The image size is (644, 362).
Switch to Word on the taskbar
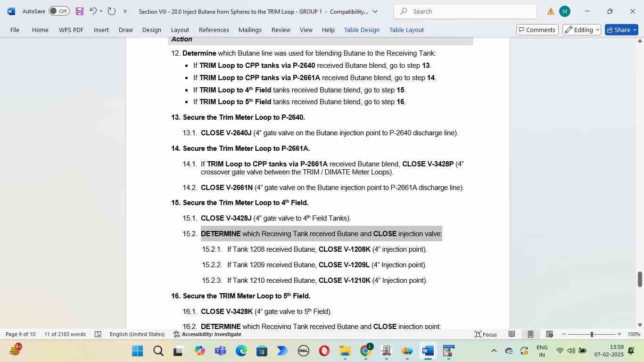[428, 351]
